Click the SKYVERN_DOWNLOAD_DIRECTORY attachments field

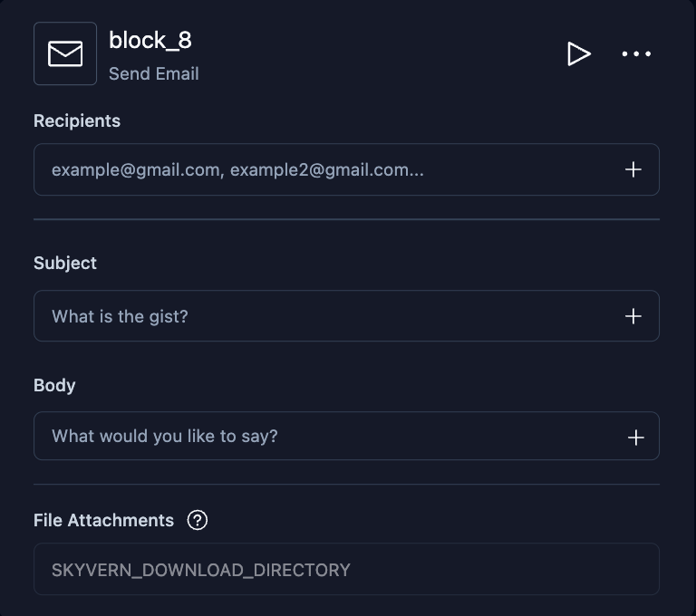(346, 570)
